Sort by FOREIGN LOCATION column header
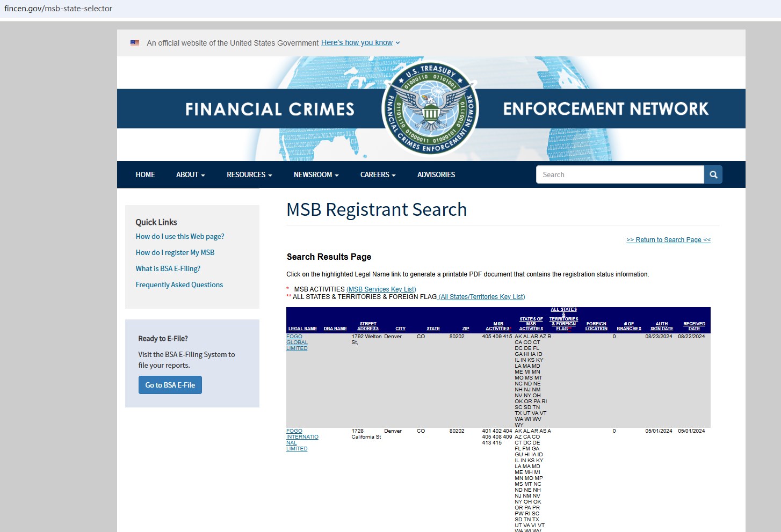The height and width of the screenshot is (532, 781). [x=596, y=326]
